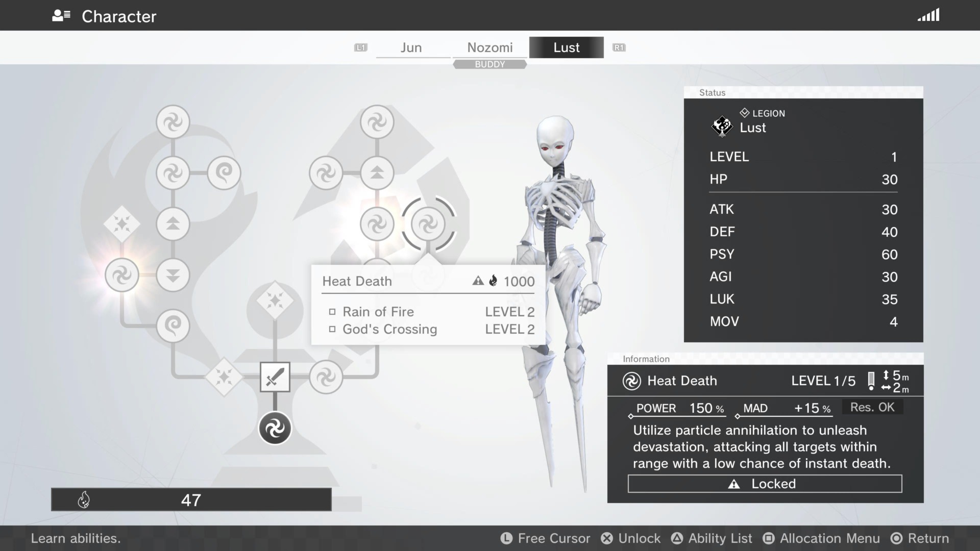Select the sword attack skill node
Viewport: 980px width, 551px height.
coord(275,377)
